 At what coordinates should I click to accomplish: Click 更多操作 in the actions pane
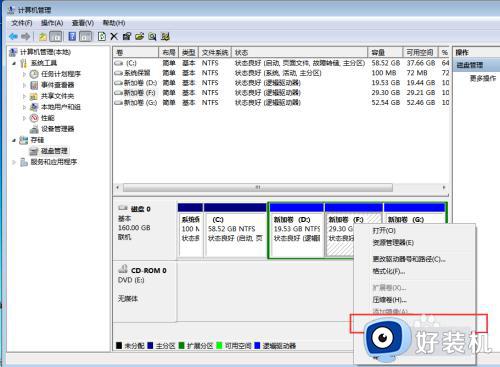click(483, 78)
